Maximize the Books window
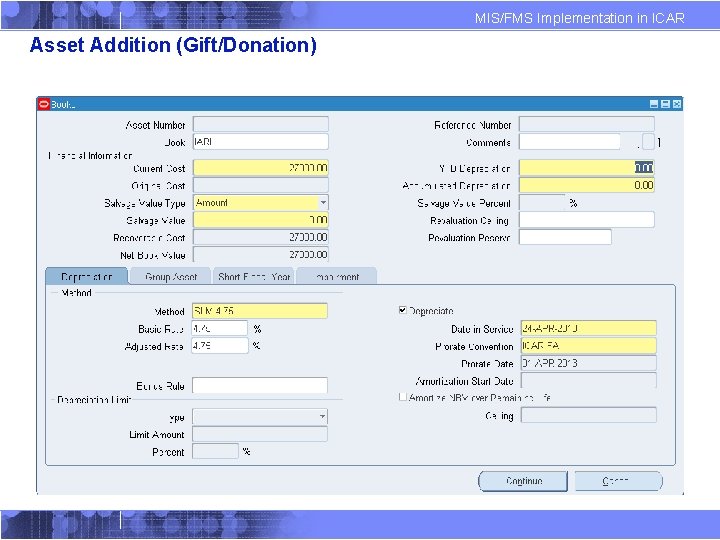Image resolution: width=720 pixels, height=540 pixels. pos(665,104)
